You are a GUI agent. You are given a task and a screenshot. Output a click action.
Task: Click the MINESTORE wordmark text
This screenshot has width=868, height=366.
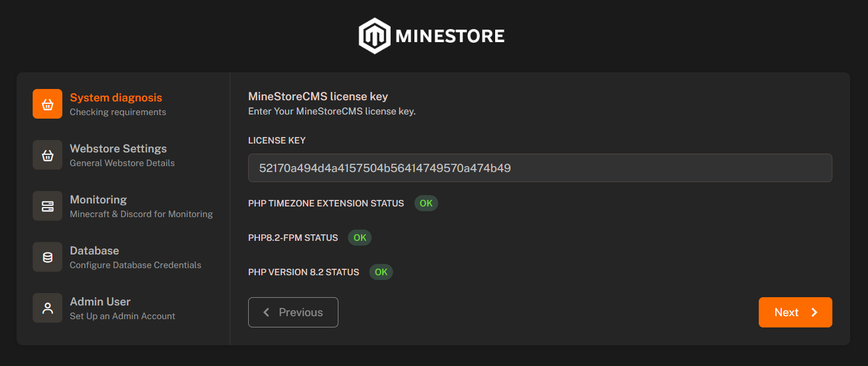coord(450,36)
